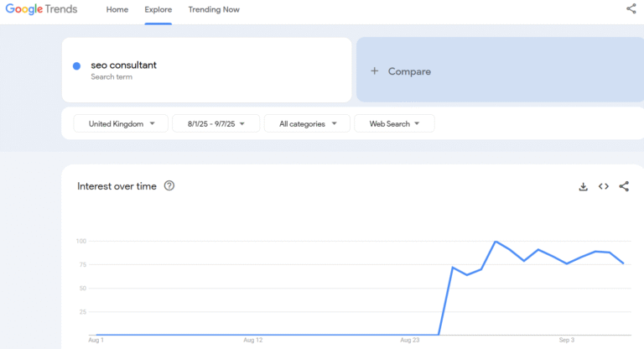Click the embed code icon on chart
Viewport: 644px width, 349px height.
604,186
